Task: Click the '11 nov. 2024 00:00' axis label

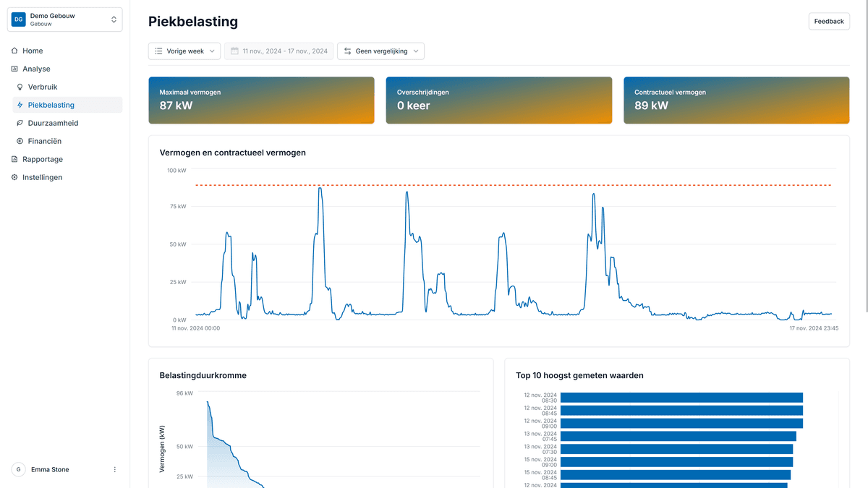Action: (x=195, y=328)
